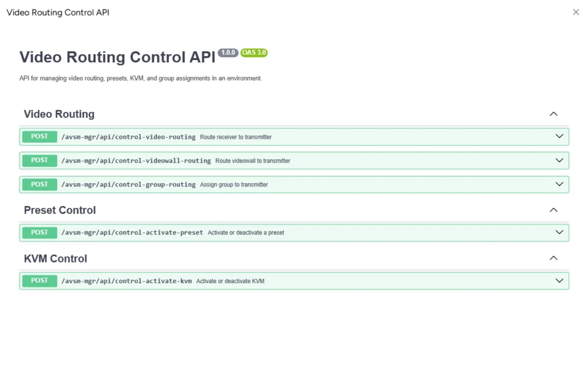Expand the control-video-routing endpoint arrow
The height and width of the screenshot is (365, 588).
coord(559,137)
